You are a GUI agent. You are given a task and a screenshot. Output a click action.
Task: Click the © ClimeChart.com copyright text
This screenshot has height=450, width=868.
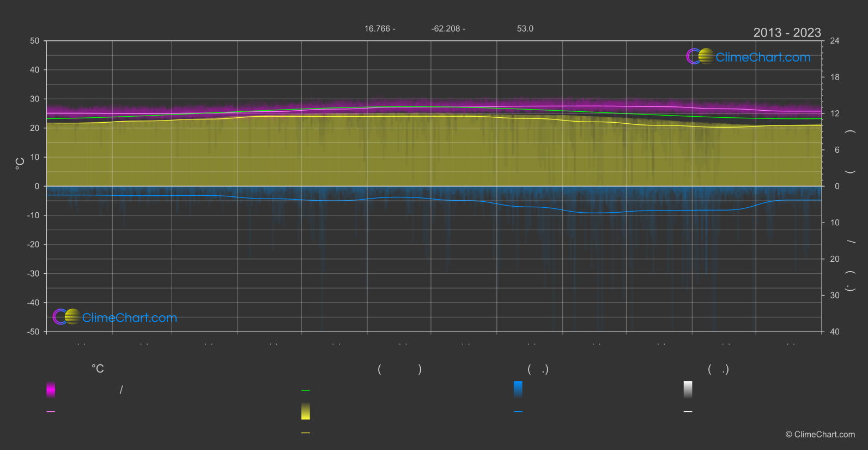[x=820, y=435]
